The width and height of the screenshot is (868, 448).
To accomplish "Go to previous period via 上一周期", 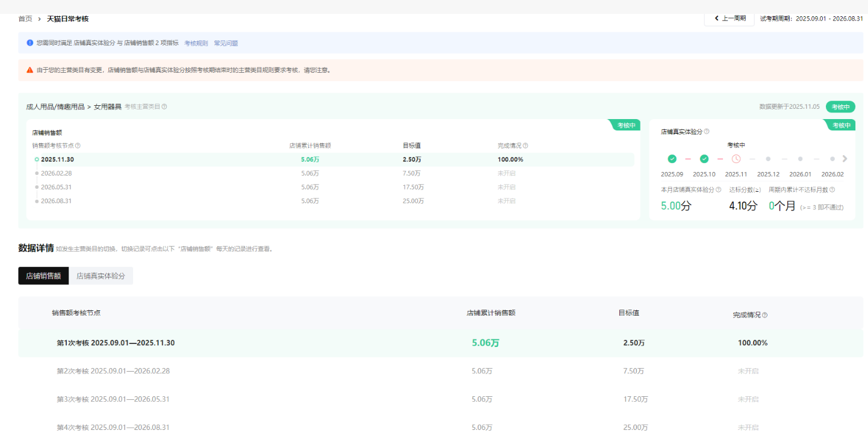I will (730, 19).
